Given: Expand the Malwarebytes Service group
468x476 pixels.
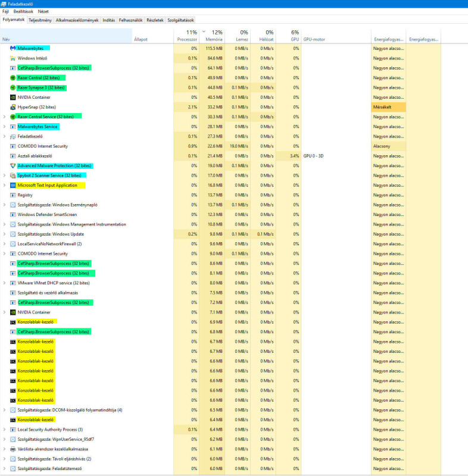Looking at the screenshot, I should coord(4,127).
